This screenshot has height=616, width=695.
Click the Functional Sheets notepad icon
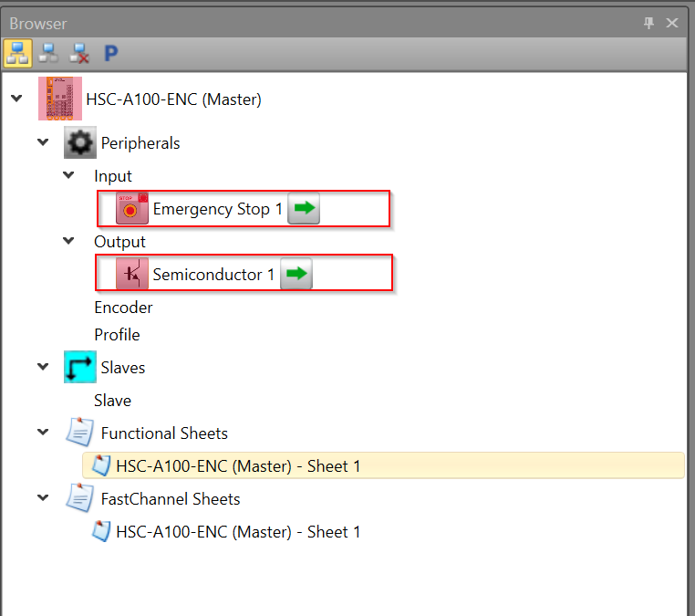79,432
